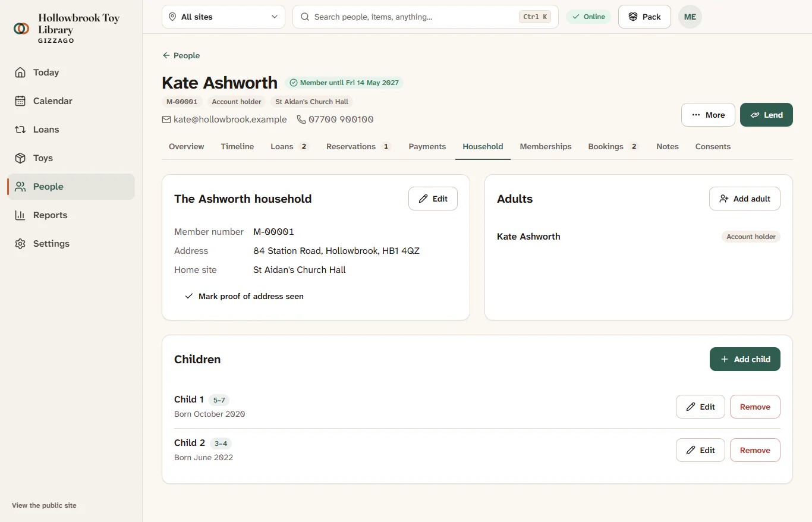Click the Pack button in top bar

644,17
